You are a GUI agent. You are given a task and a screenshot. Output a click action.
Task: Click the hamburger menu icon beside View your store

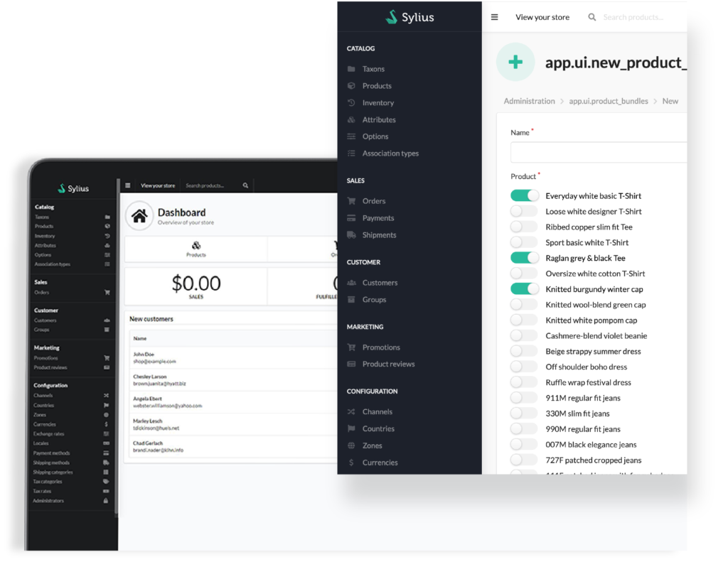pyautogui.click(x=495, y=17)
